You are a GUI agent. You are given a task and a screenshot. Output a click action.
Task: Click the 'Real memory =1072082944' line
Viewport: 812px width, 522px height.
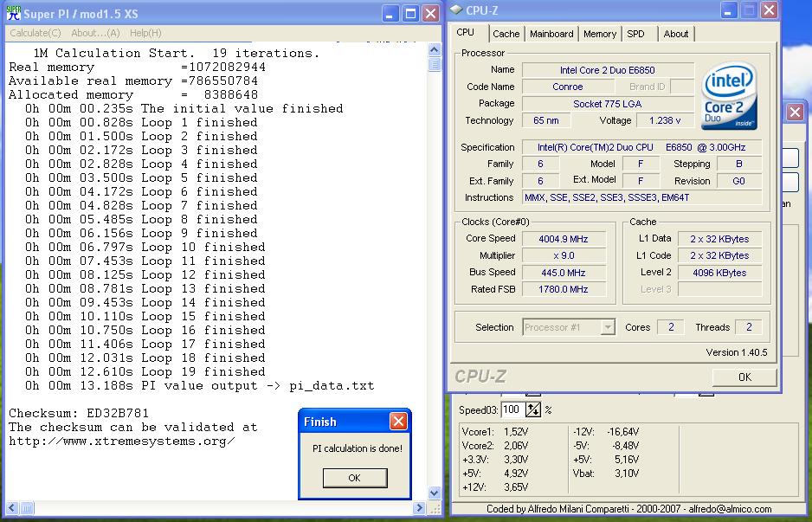[138, 68]
